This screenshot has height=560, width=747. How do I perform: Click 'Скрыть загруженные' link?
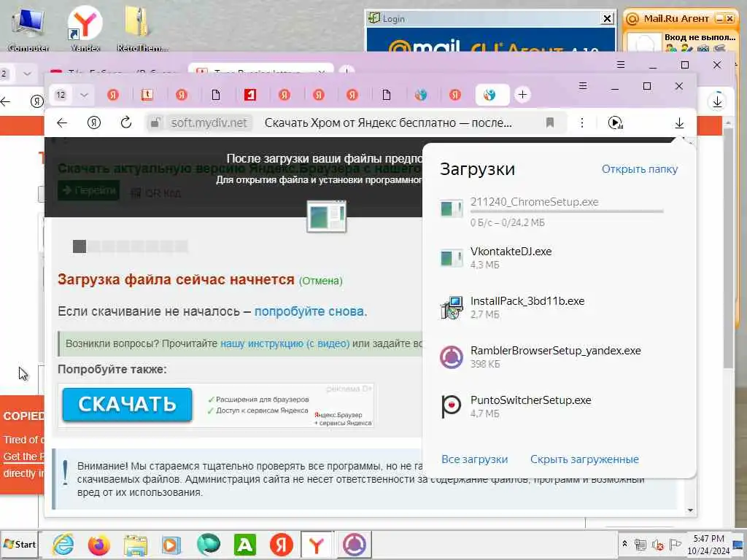pos(584,459)
